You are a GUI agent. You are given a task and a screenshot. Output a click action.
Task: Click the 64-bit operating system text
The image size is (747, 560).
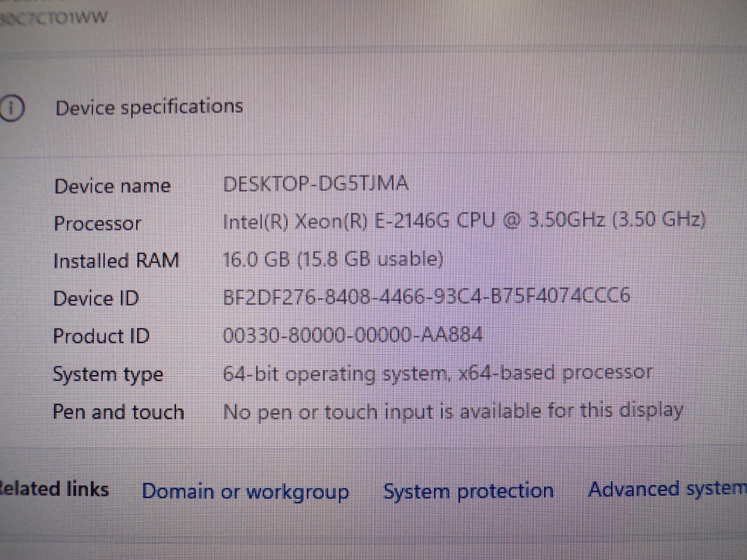click(x=437, y=373)
